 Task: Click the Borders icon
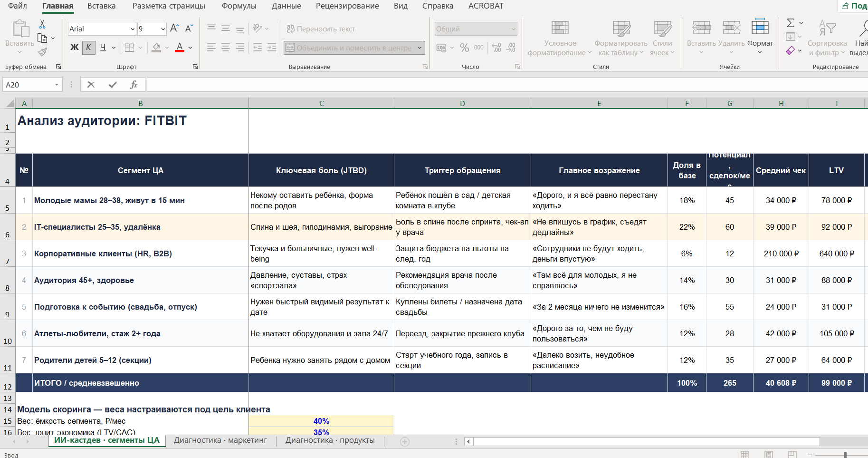point(129,48)
